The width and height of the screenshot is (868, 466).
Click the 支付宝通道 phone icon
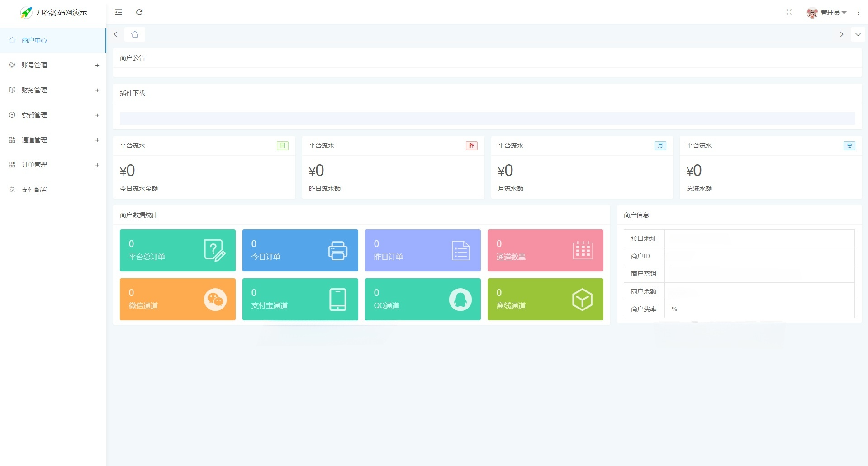point(338,299)
